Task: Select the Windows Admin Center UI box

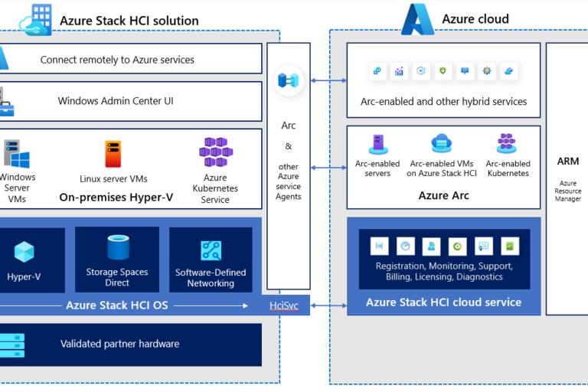Action: coord(131,101)
